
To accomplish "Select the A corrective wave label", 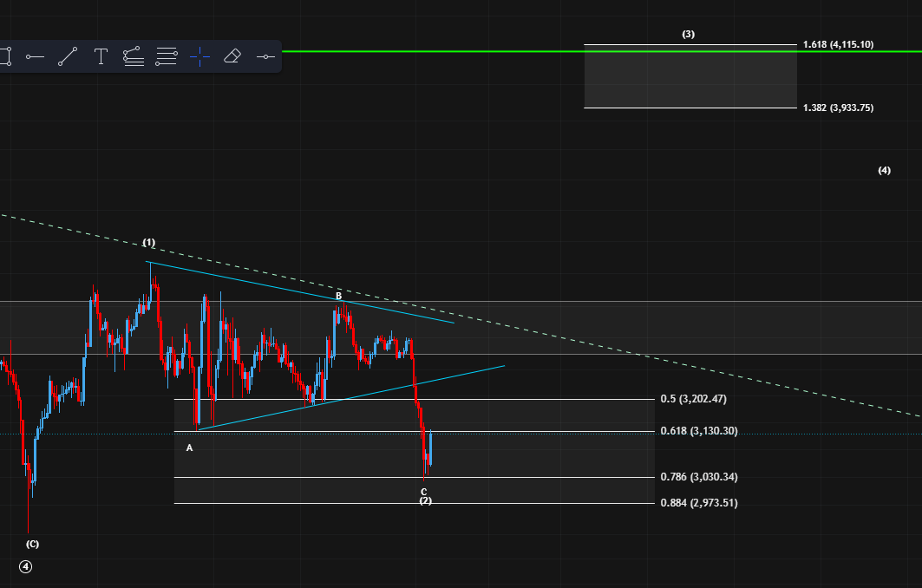I will (189, 448).
